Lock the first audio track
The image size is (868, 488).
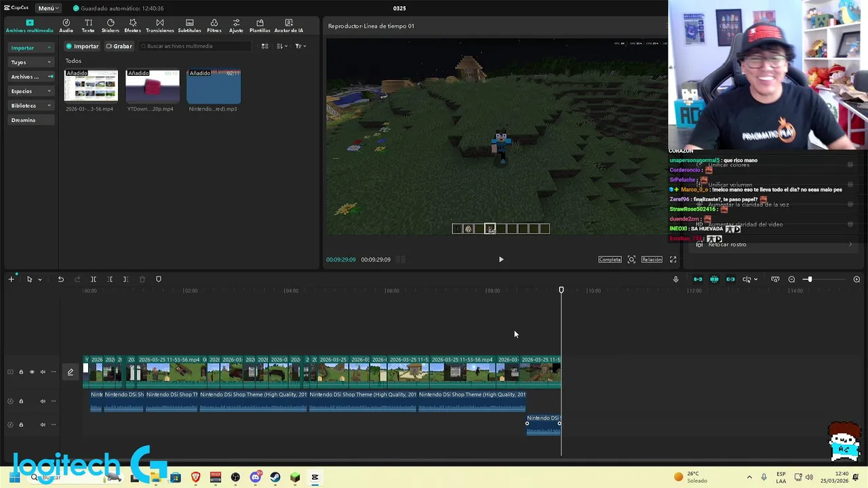[x=21, y=401]
